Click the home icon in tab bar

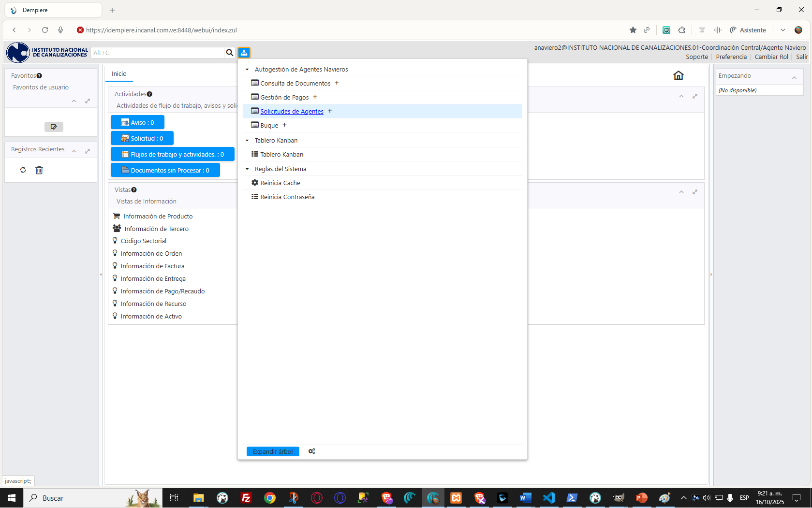coord(678,75)
